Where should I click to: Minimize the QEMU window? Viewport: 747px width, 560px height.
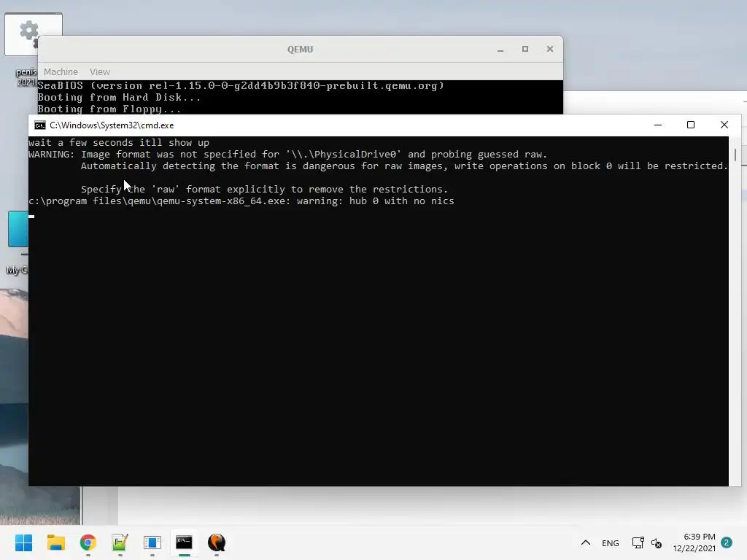[500, 49]
